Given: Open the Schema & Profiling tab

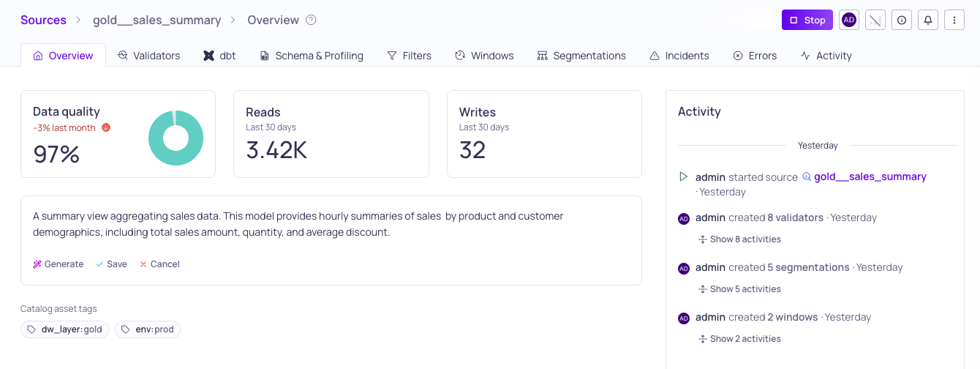Looking at the screenshot, I should point(312,56).
